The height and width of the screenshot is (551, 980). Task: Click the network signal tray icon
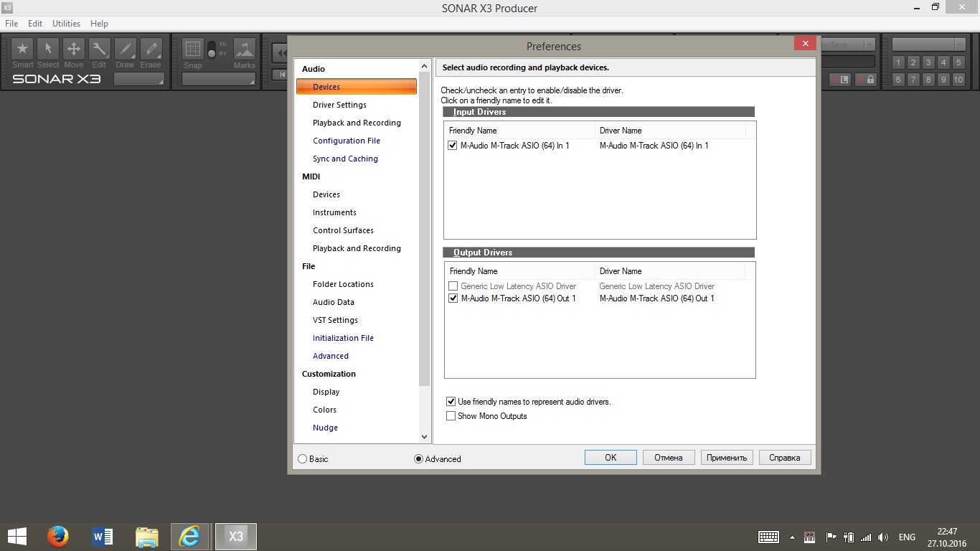coord(866,537)
